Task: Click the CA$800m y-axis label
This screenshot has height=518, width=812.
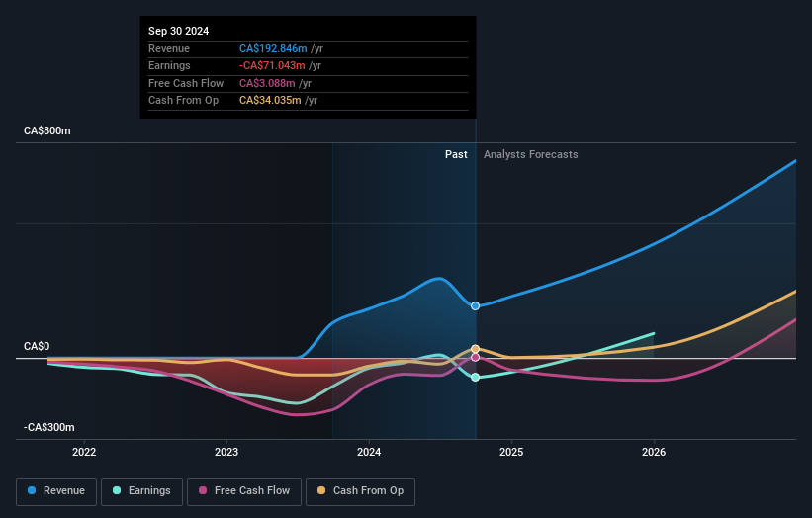Action: 47,130
